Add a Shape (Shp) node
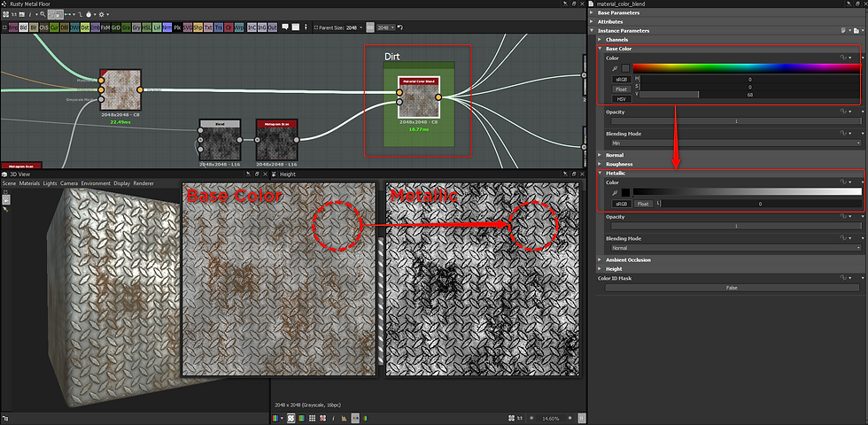 pos(198,27)
